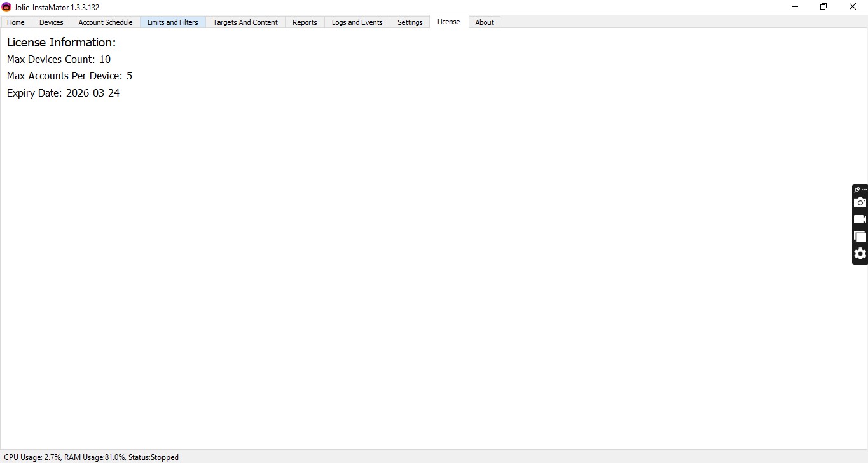Click the Jolie-InstaMator app icon in title bar
This screenshot has height=463, width=868.
point(6,7)
